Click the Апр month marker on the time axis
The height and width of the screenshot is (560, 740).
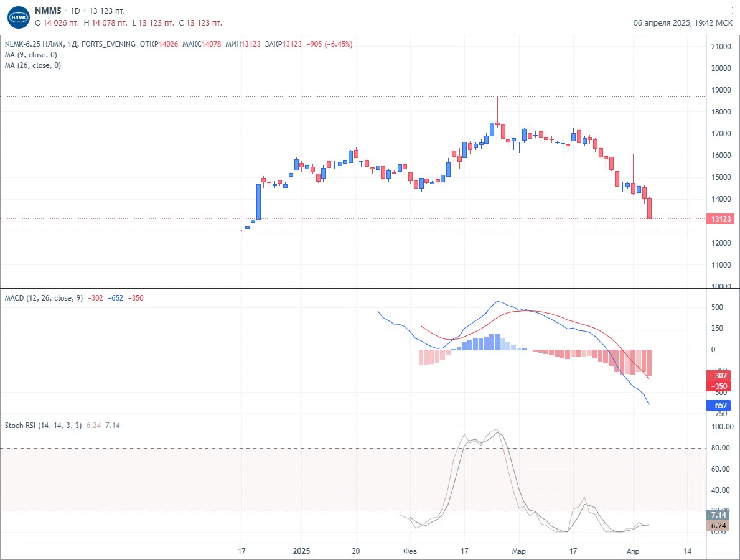click(633, 551)
